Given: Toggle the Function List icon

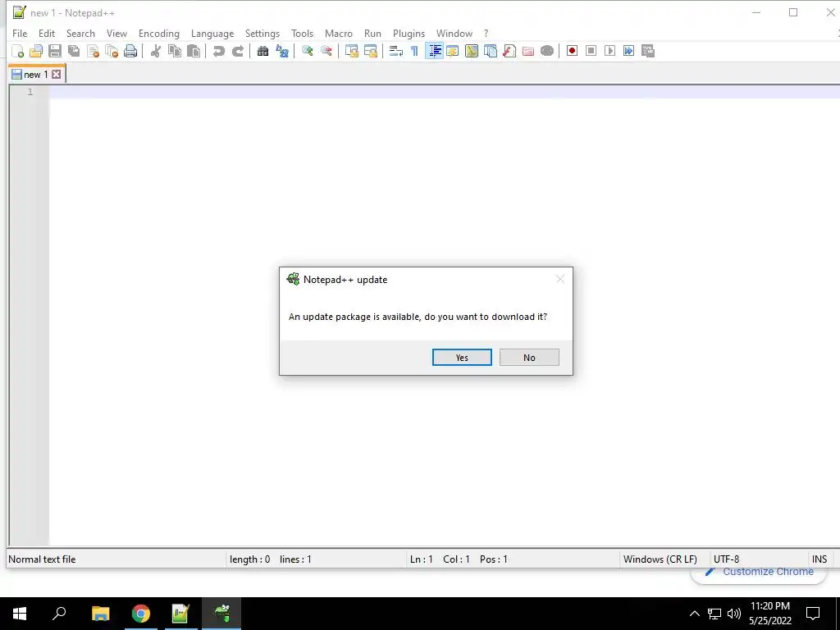Looking at the screenshot, I should [509, 52].
